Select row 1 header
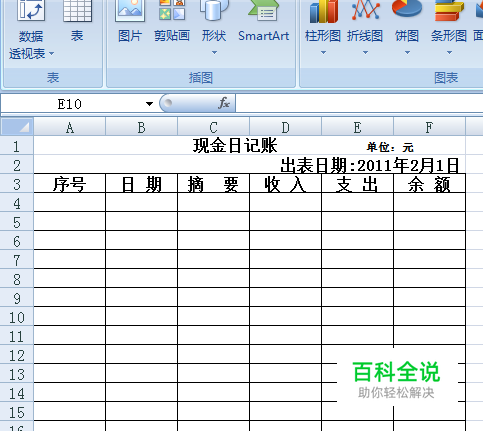This screenshot has width=483, height=431. (x=17, y=146)
